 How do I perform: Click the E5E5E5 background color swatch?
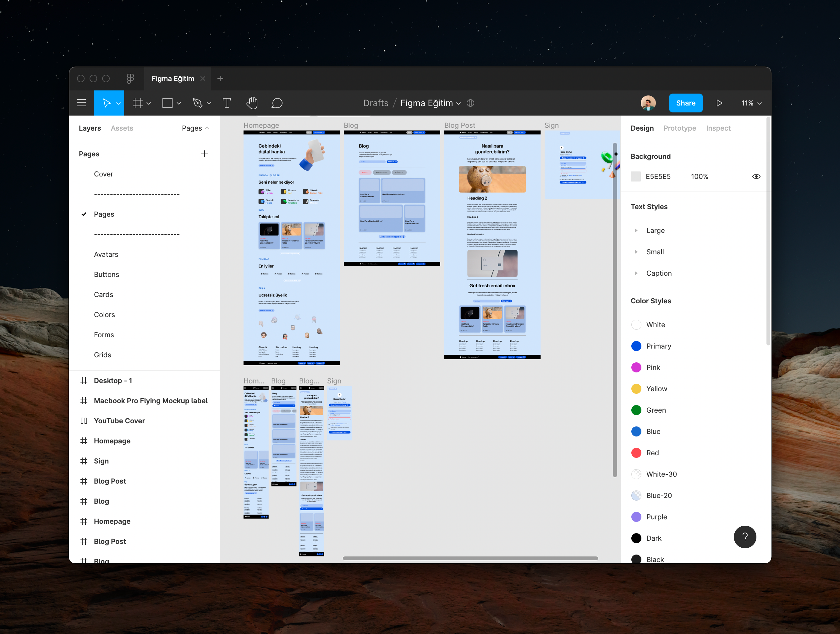(x=636, y=176)
